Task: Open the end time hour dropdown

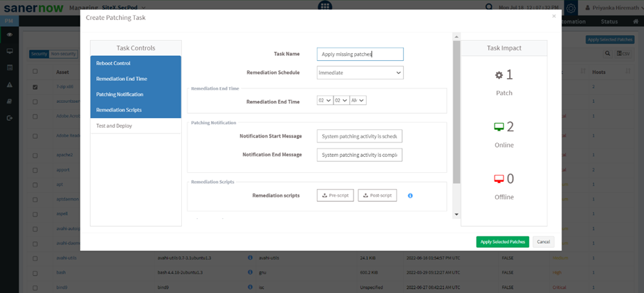Action: click(x=324, y=100)
